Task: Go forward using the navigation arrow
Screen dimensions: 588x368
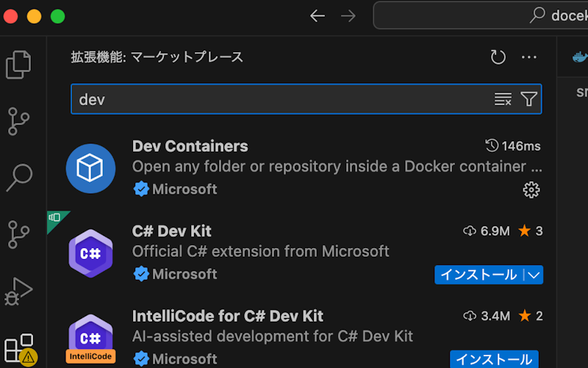Action: [348, 15]
